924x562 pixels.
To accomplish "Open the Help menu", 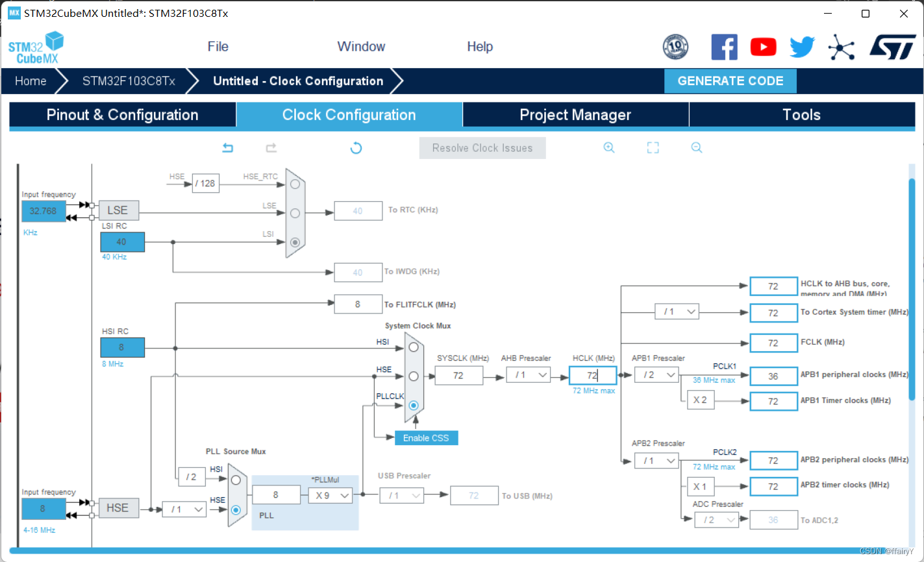I will tap(480, 47).
